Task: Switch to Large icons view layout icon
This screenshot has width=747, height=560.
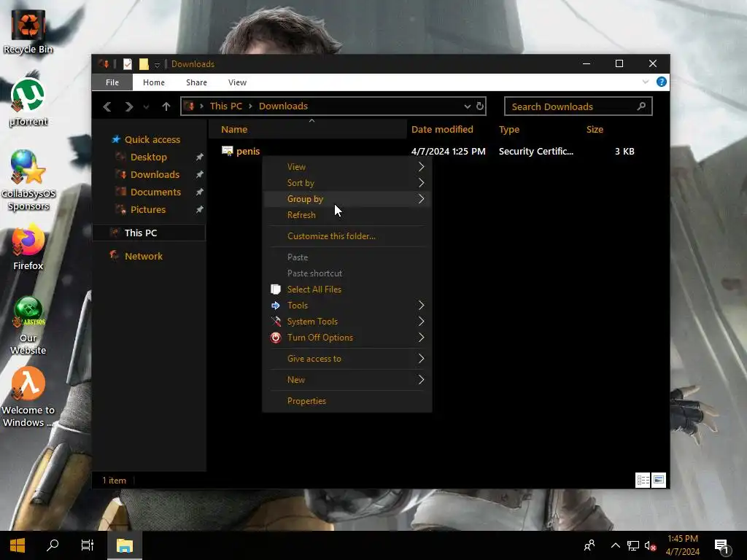Action: 659,480
